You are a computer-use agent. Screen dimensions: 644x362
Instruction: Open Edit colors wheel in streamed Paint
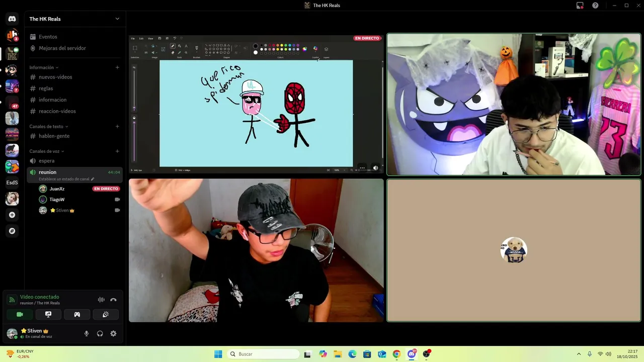pyautogui.click(x=304, y=49)
